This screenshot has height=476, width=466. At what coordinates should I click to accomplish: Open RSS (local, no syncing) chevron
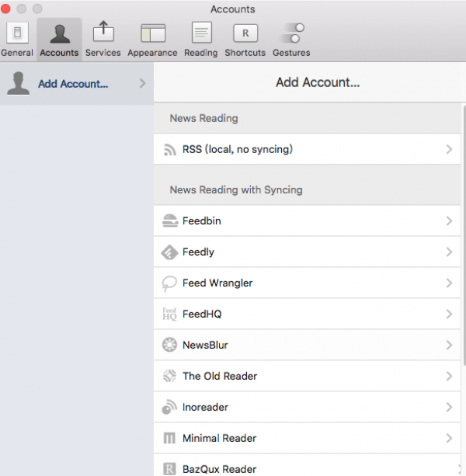(450, 149)
